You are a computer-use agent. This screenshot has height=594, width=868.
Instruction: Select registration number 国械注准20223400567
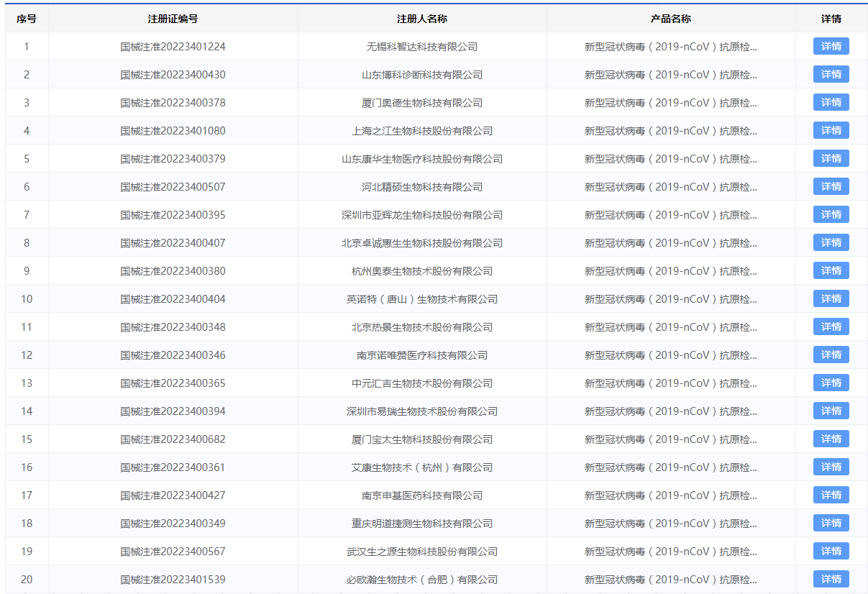tap(173, 552)
